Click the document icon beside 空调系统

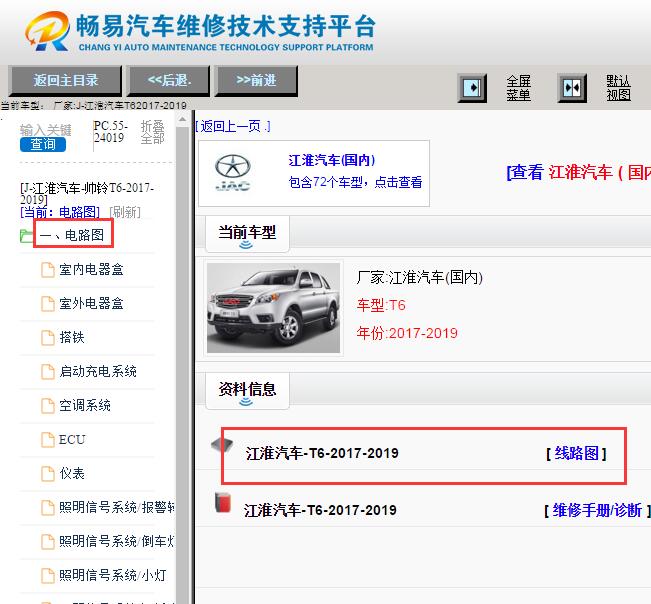(48, 406)
